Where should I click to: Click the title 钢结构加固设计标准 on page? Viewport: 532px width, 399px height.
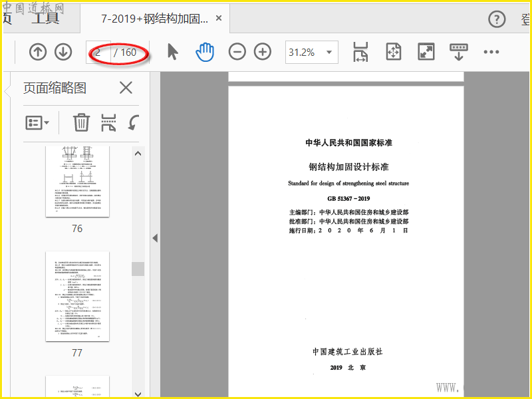[348, 167]
